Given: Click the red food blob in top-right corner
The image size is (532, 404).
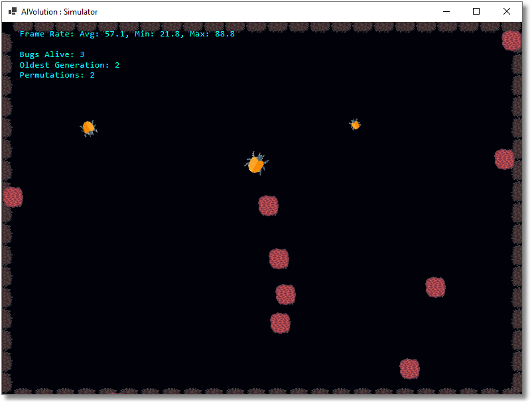Looking at the screenshot, I should point(511,40).
